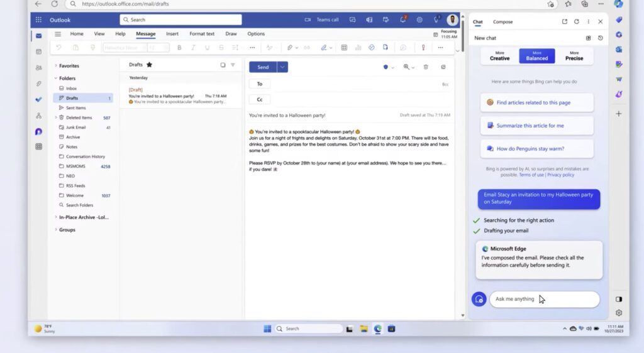644x353 pixels.
Task: Focus the Ask me anything input
Action: 544,299
